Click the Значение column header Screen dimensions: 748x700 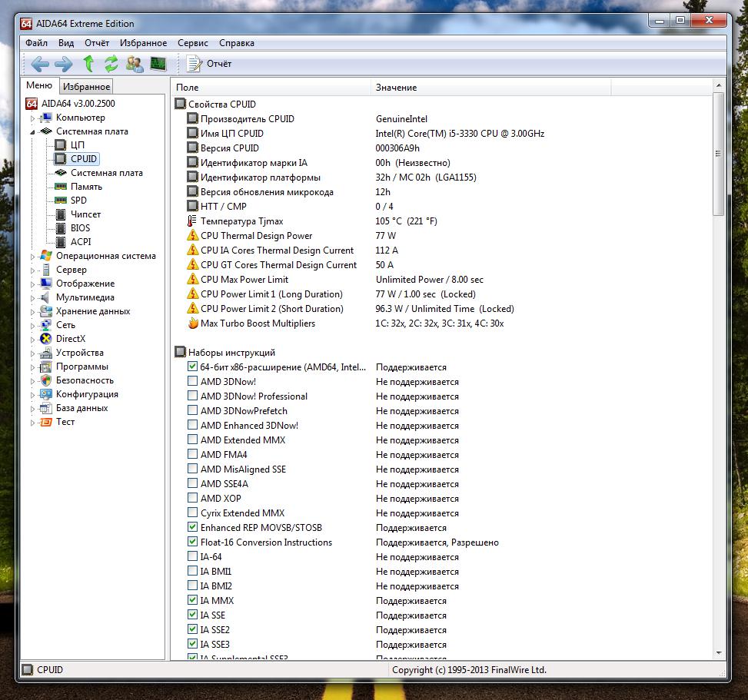pos(396,88)
